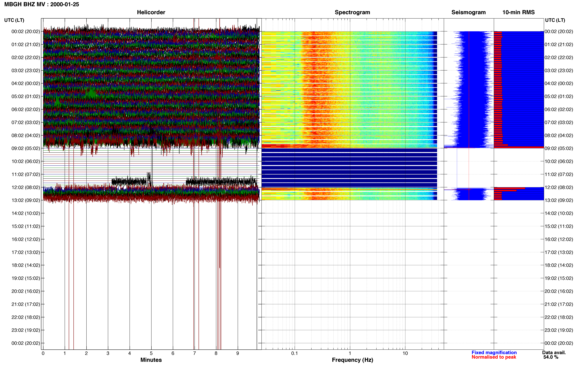Select the blue 'Fixed magnification' legend text

494,352
